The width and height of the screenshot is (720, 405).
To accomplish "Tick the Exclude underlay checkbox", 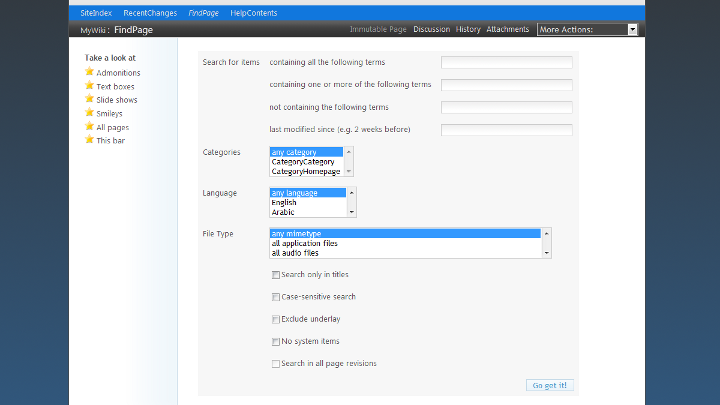I will click(276, 319).
